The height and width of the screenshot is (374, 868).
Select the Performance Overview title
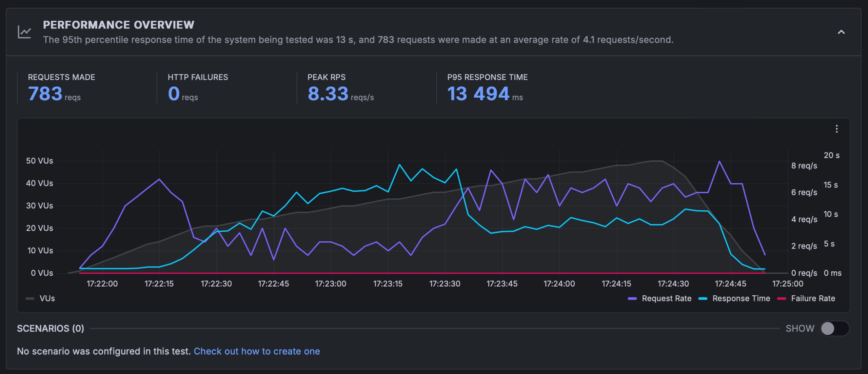[118, 24]
